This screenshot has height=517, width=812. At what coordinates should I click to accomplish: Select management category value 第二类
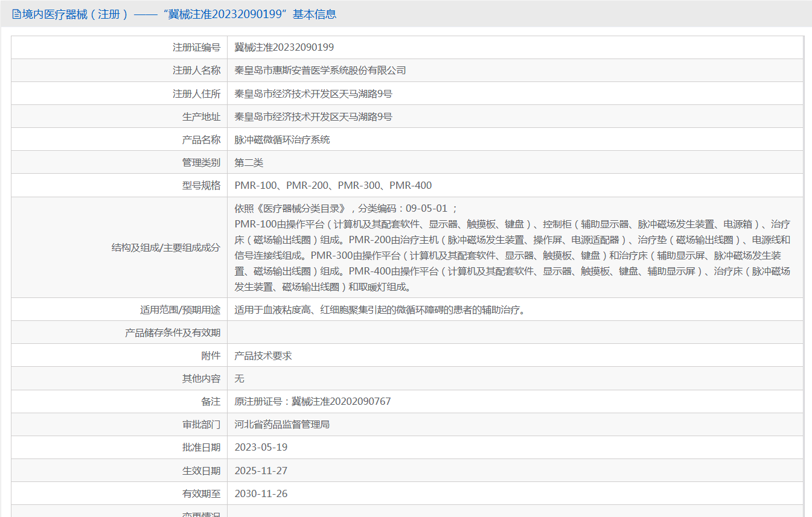pyautogui.click(x=249, y=162)
